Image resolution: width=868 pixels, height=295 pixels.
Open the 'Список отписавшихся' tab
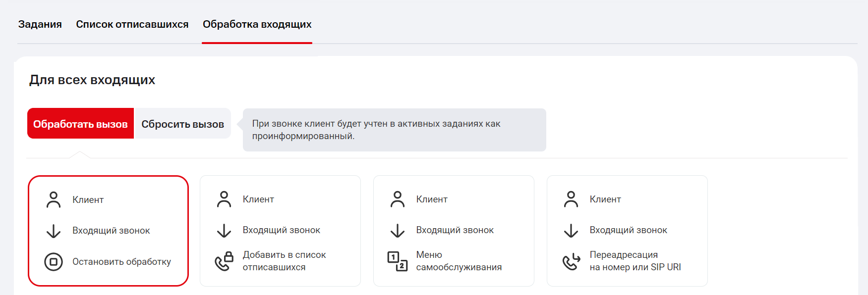click(x=132, y=24)
